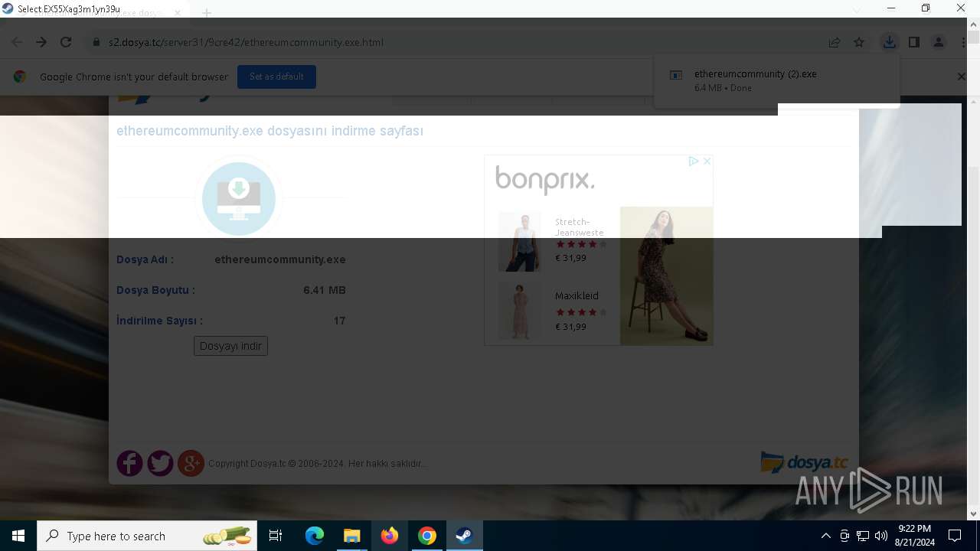Open the Stretch-Jeansweste product ad

(580, 227)
